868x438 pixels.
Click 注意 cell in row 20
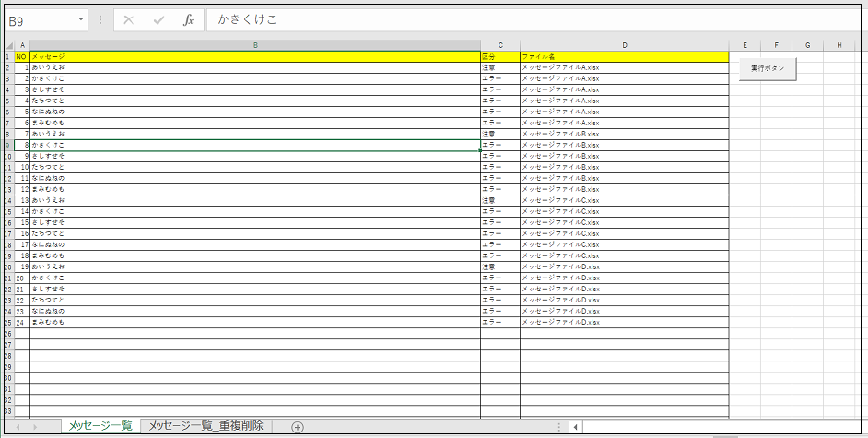(x=500, y=266)
